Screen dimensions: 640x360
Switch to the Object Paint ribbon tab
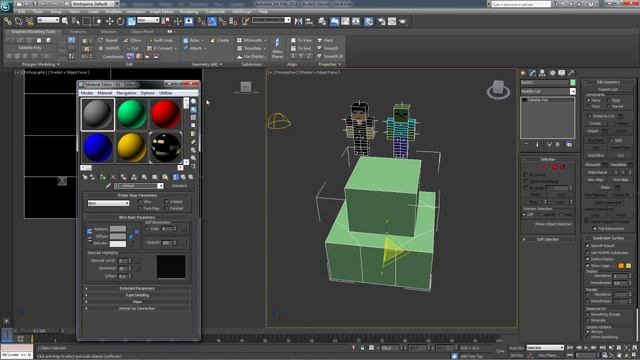142,31
